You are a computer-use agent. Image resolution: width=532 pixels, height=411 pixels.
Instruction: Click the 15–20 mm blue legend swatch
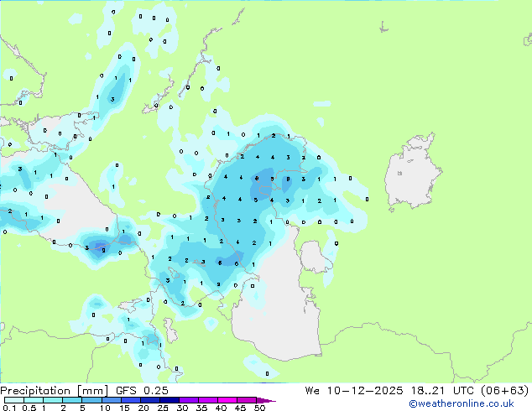[130, 400]
